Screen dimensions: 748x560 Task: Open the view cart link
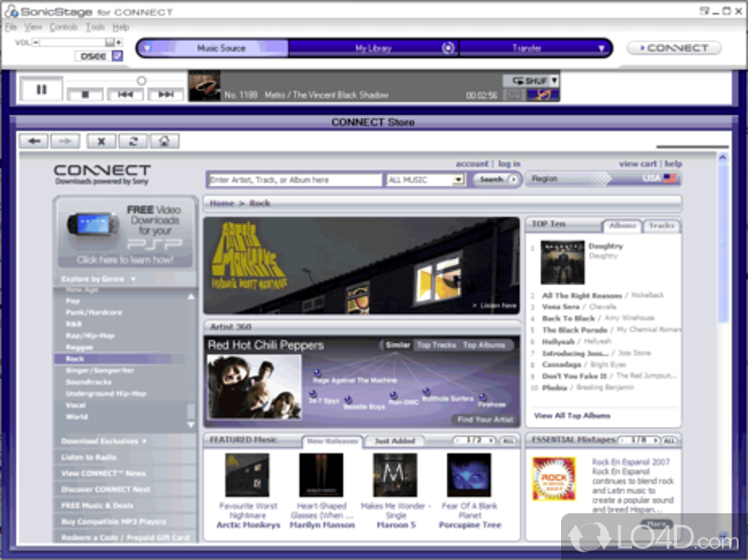(638, 164)
